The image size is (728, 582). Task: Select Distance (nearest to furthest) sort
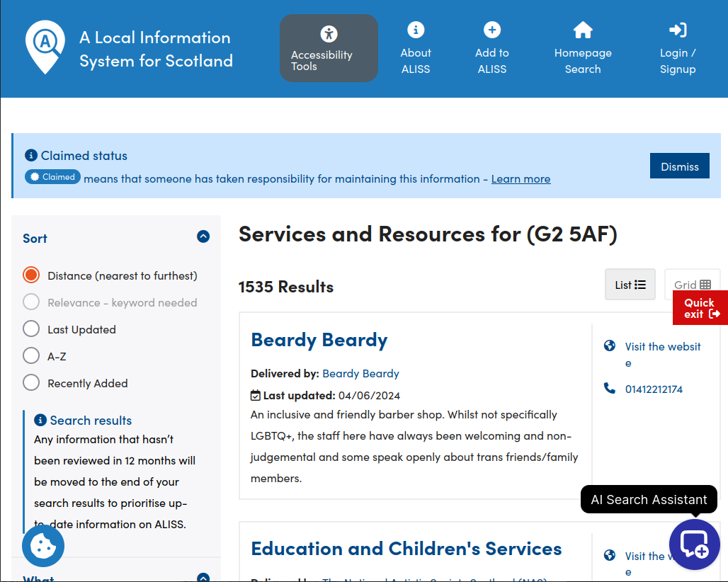[x=31, y=275]
